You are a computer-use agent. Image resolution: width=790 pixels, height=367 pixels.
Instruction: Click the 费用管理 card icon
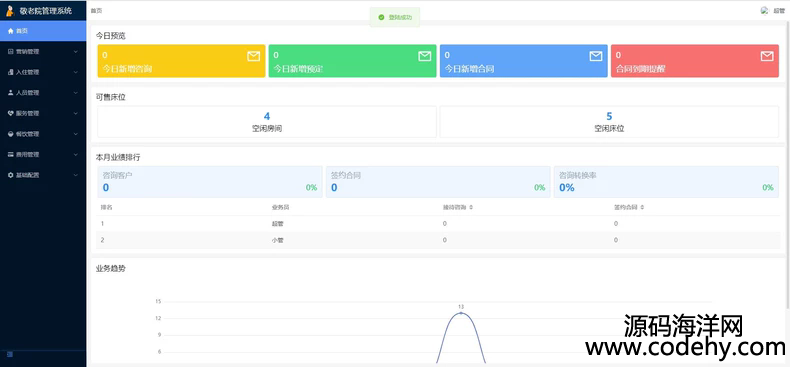click(11, 155)
